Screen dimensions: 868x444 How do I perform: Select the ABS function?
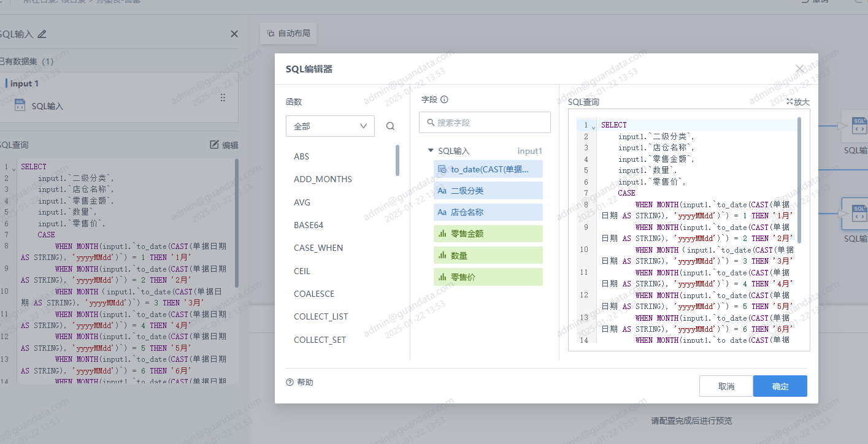click(301, 156)
